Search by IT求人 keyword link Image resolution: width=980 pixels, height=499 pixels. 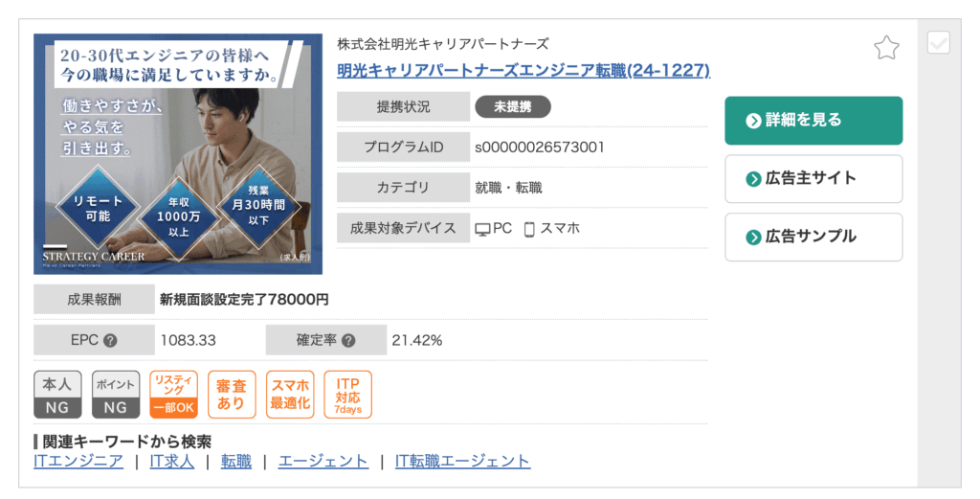pyautogui.click(x=172, y=462)
